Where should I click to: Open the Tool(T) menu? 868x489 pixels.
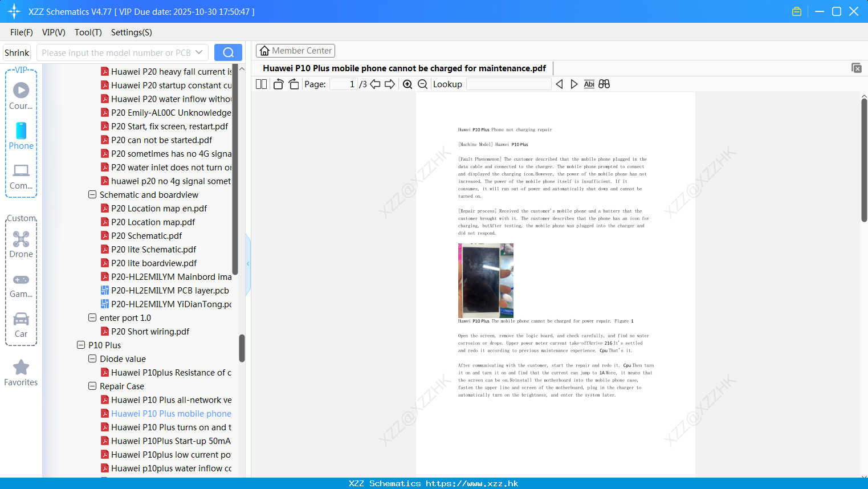88,32
